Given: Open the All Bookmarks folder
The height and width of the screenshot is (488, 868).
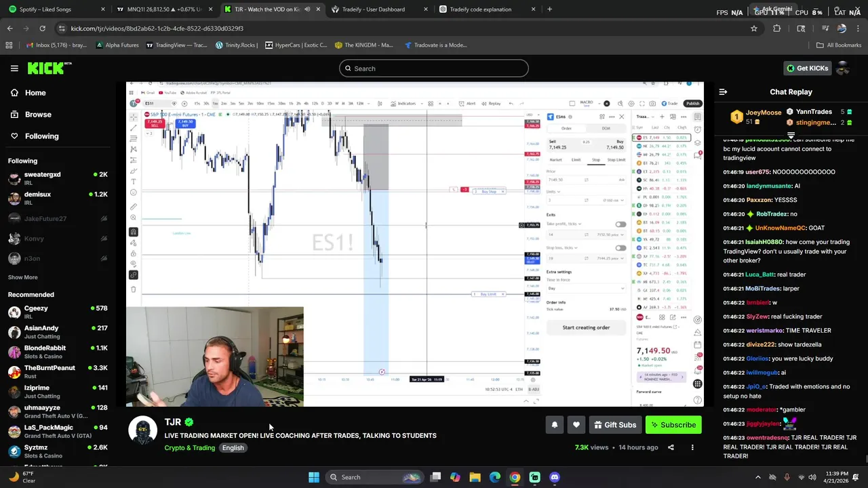Looking at the screenshot, I should [839, 45].
